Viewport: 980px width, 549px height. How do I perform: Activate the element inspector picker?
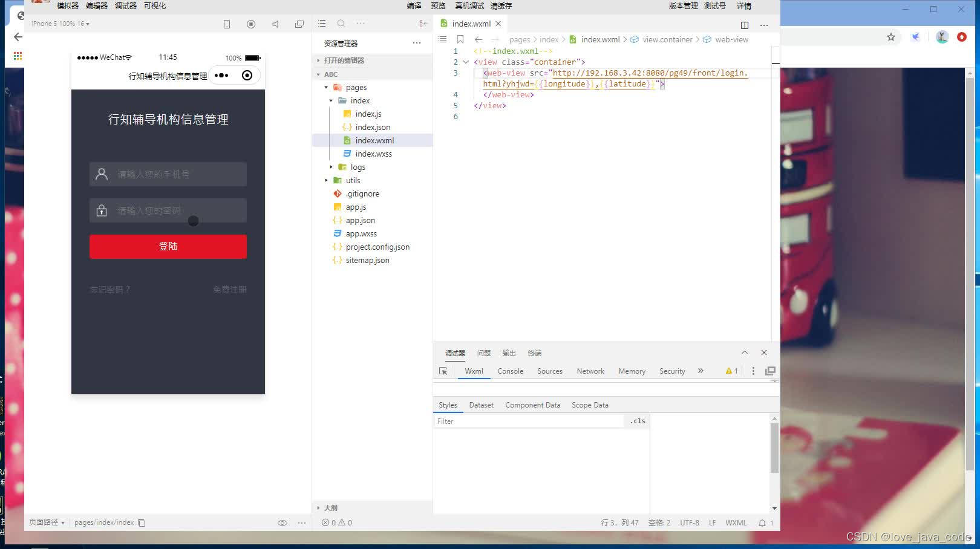pos(443,371)
